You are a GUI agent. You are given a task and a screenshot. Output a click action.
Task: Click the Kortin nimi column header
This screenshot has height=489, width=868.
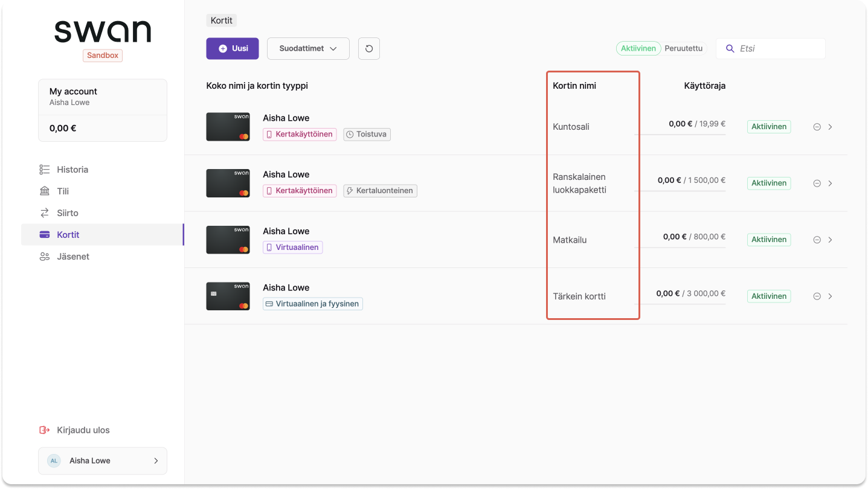click(574, 86)
